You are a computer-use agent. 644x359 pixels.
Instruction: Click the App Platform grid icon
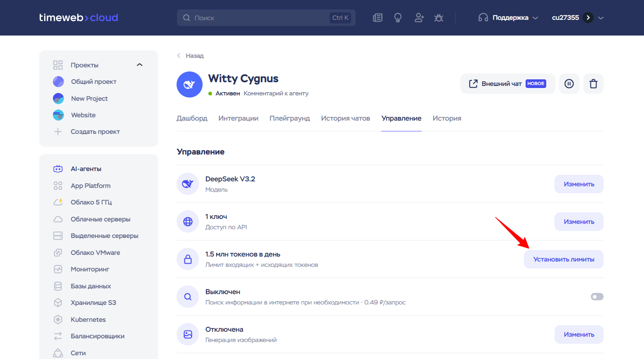pyautogui.click(x=58, y=185)
